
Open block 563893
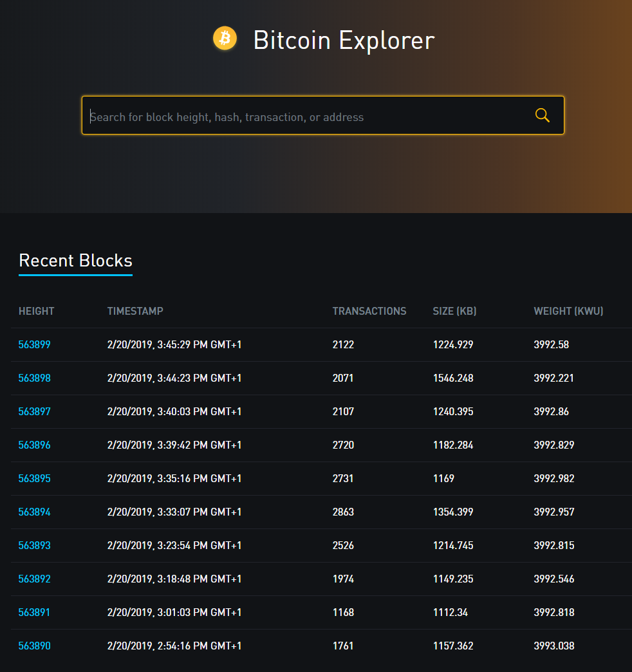(34, 545)
